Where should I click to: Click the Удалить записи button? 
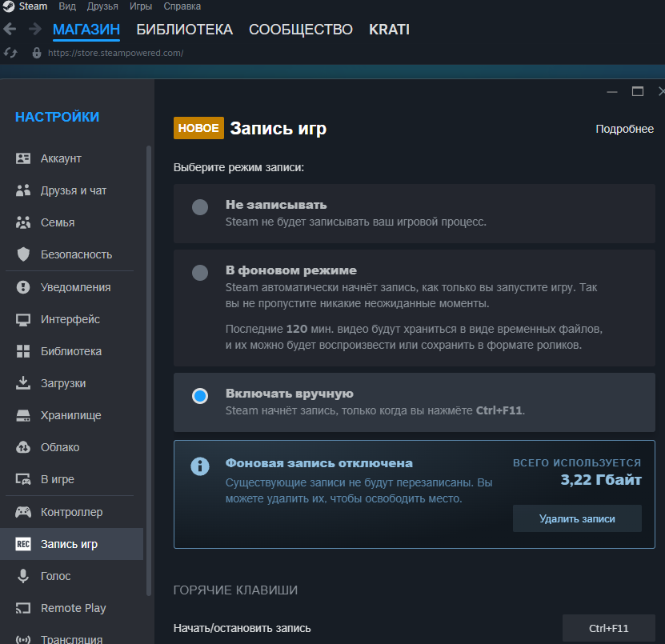pyautogui.click(x=577, y=518)
